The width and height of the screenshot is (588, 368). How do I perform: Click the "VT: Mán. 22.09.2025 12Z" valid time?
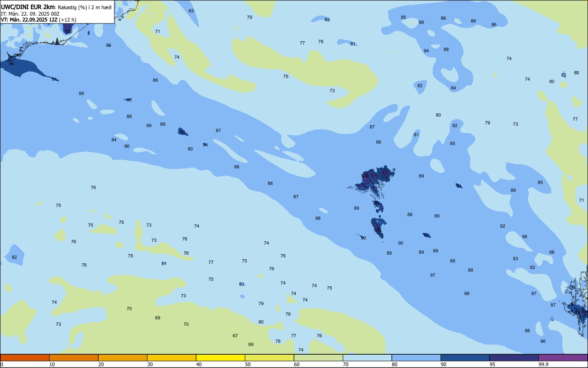click(x=29, y=20)
